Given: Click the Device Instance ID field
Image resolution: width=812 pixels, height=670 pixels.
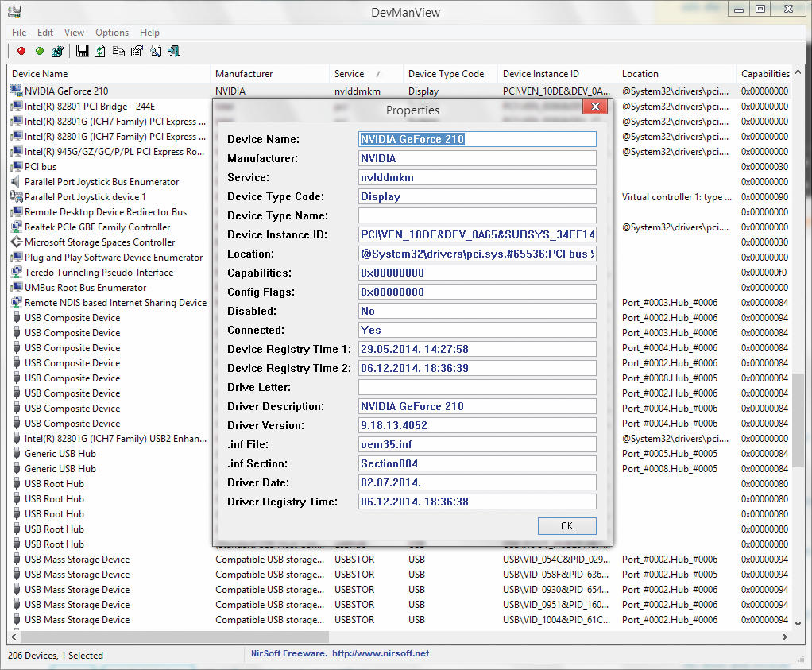Looking at the screenshot, I should click(477, 234).
